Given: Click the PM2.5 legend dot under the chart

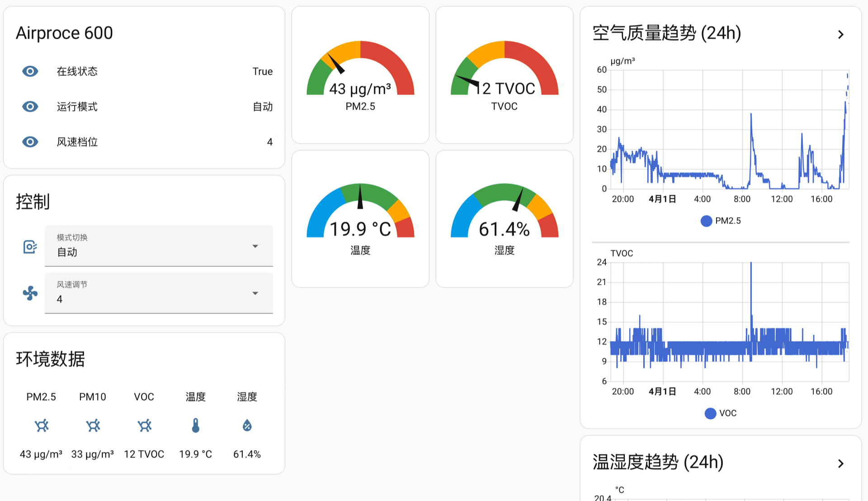Looking at the screenshot, I should (706, 220).
